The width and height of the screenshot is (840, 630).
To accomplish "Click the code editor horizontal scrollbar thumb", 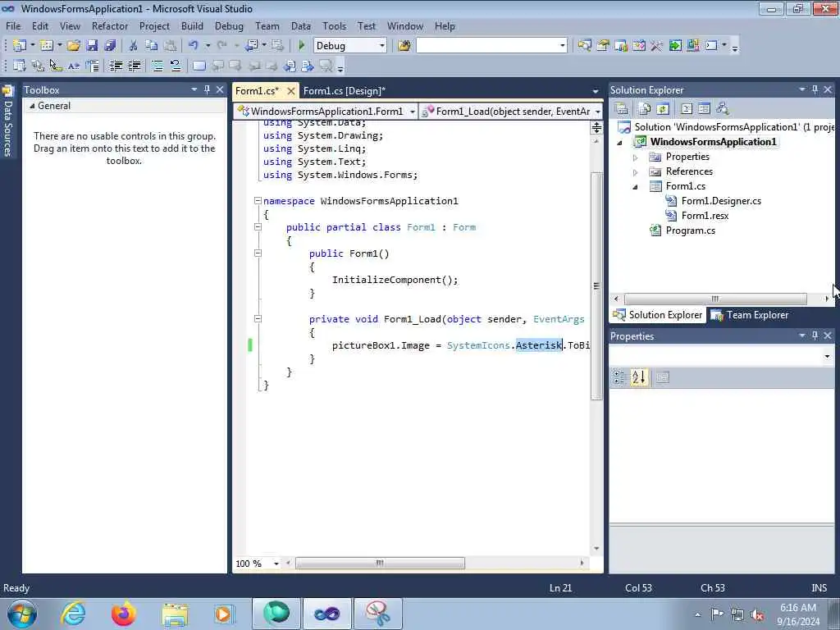I will [380, 563].
